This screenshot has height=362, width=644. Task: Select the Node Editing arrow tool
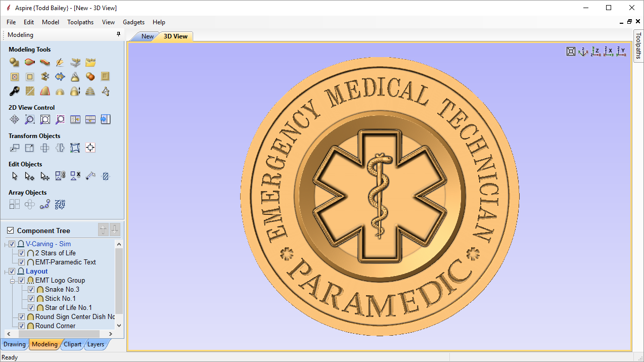30,176
